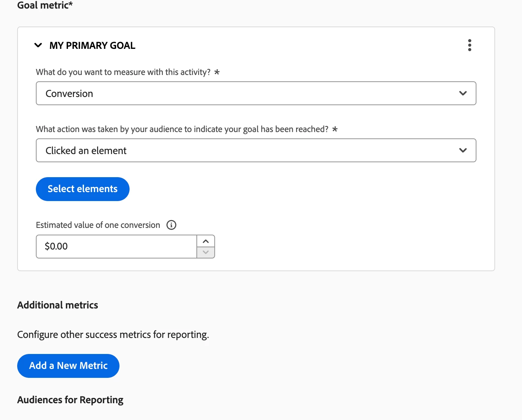Click the chevron arrow in the Conversion field
Viewport: 522px width, 420px height.
(463, 93)
